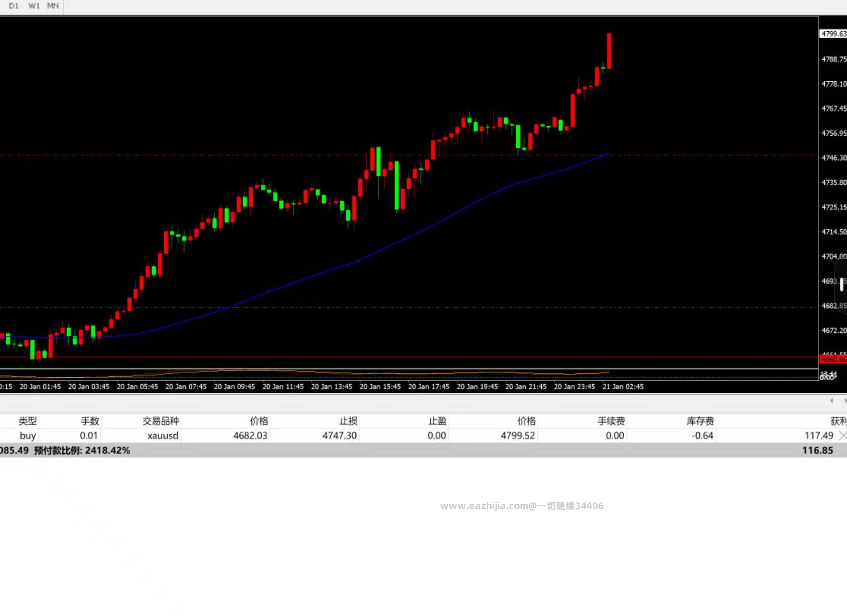Screen dimensions: 847x616
Task: Click the '20 Jan 13:45' time axis label
Action: pos(332,386)
